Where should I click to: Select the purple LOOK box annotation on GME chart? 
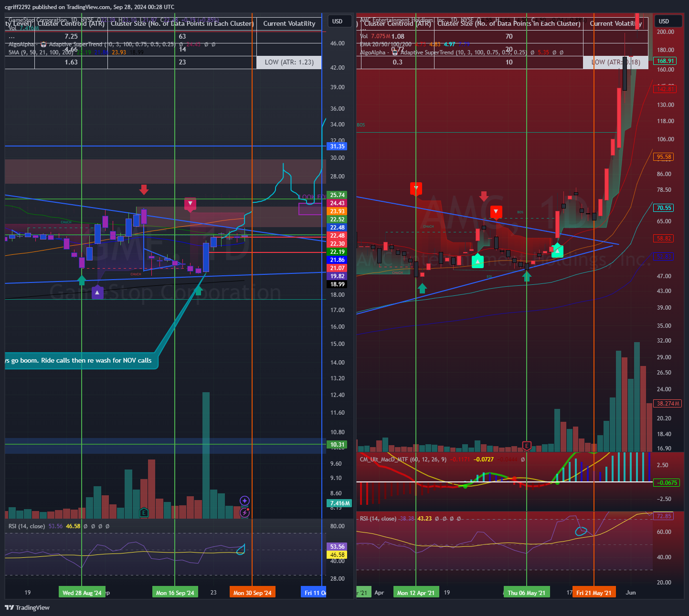[311, 208]
